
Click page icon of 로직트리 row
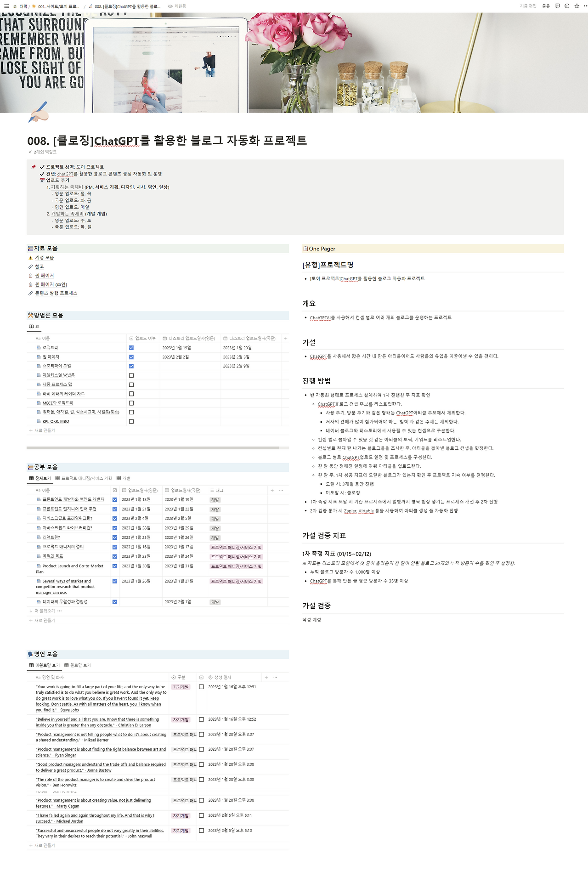coord(39,348)
